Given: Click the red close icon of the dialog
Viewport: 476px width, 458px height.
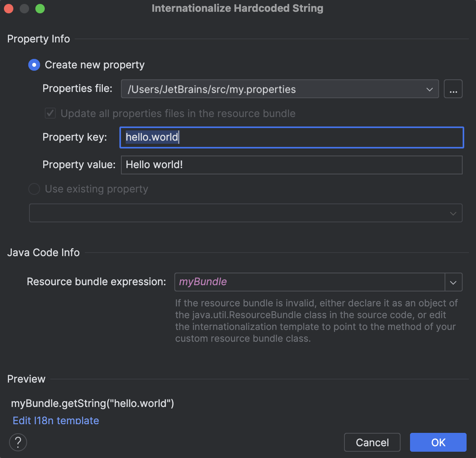Looking at the screenshot, I should tap(8, 8).
